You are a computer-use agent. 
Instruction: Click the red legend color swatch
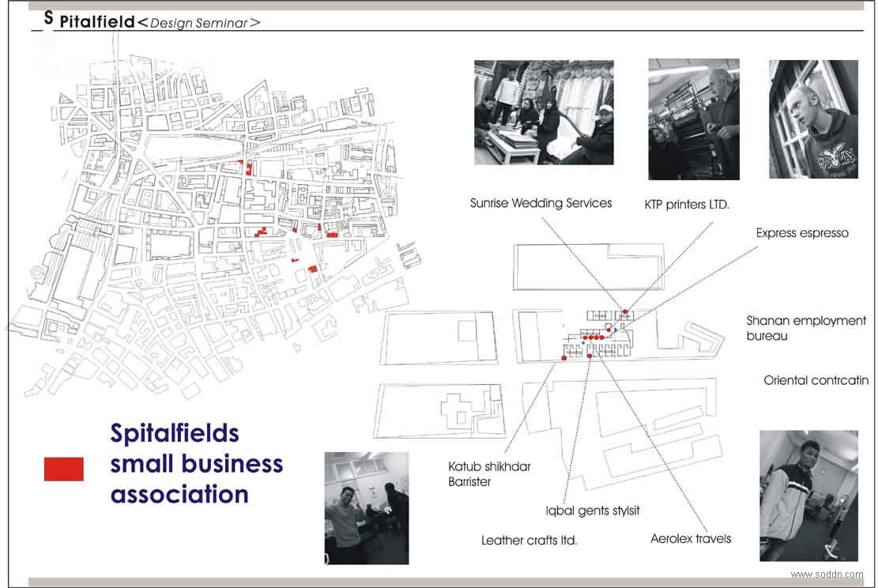[63, 469]
